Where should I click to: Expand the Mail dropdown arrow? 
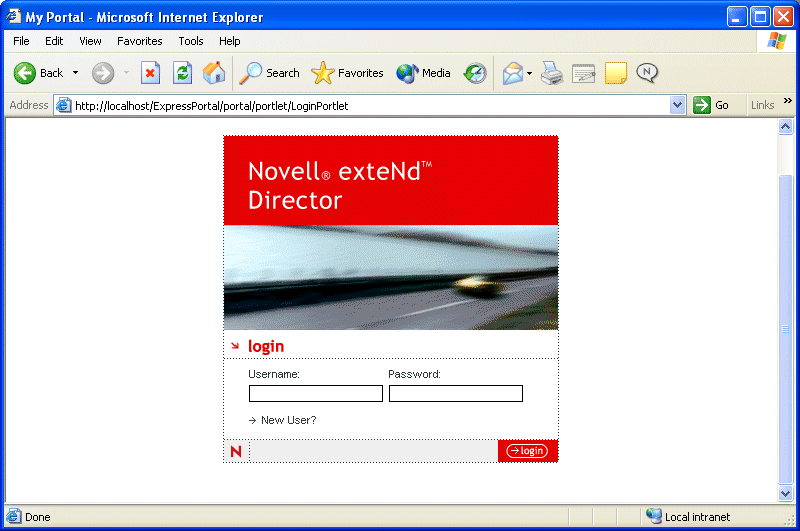(529, 73)
